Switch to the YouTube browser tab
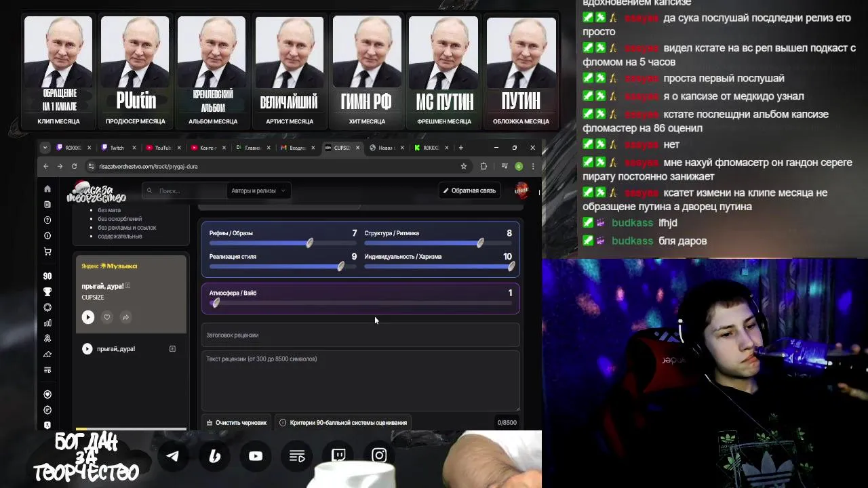The image size is (868, 488). 162,148
